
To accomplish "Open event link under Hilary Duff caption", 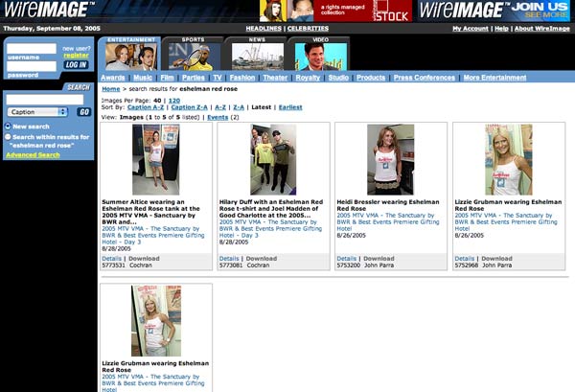I will click(x=270, y=228).
